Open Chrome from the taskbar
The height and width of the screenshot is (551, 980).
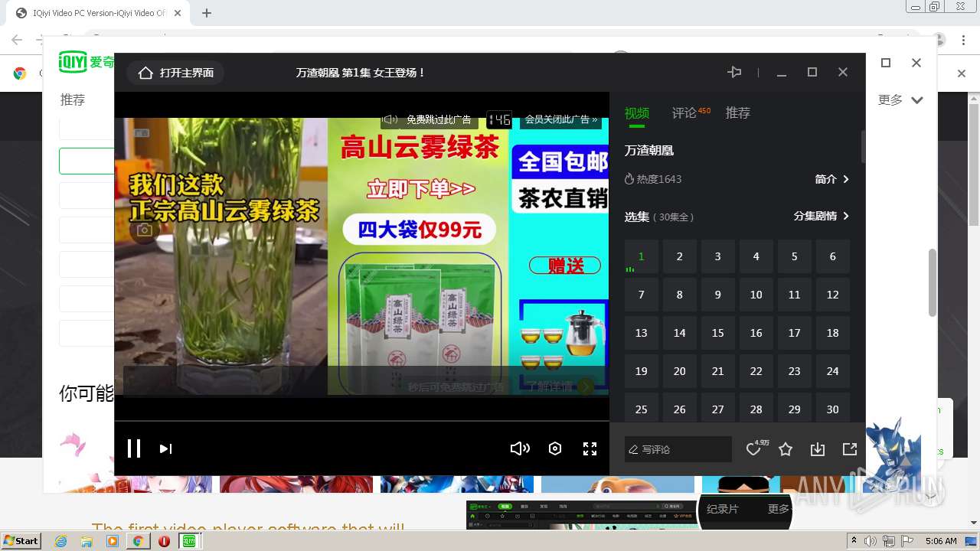(138, 541)
